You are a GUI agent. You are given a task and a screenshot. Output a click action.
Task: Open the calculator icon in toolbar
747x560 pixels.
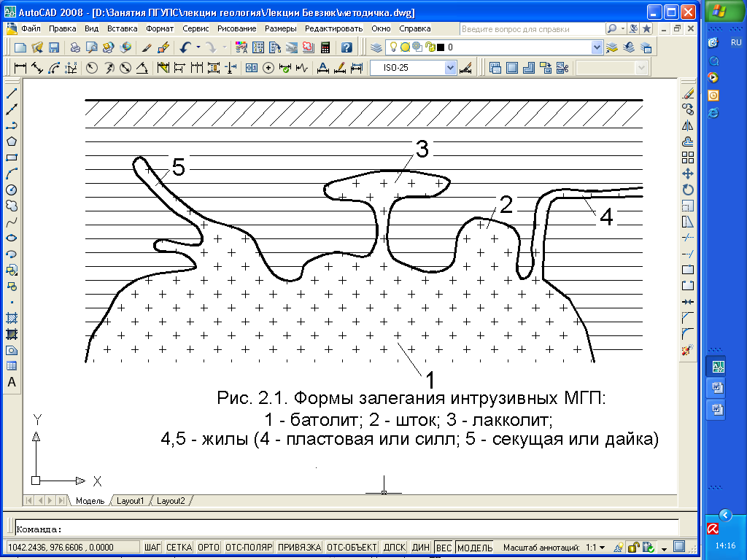coord(324,47)
